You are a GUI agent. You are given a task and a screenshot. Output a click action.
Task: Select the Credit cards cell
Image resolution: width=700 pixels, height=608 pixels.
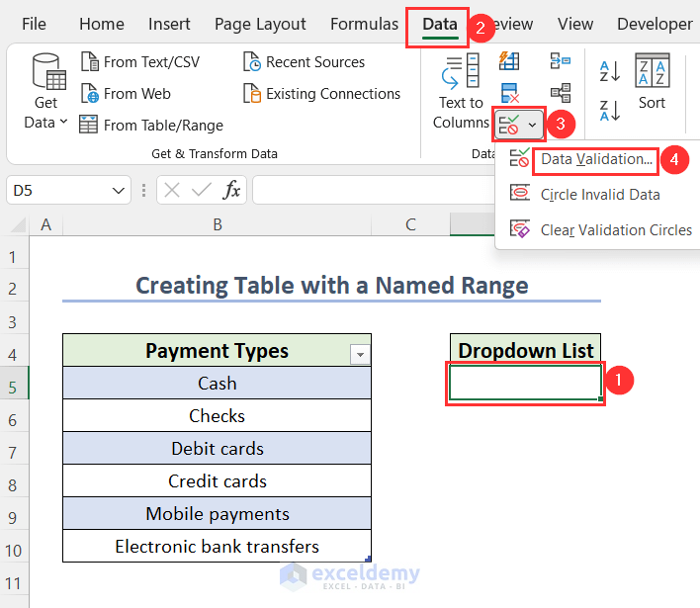pos(217,480)
